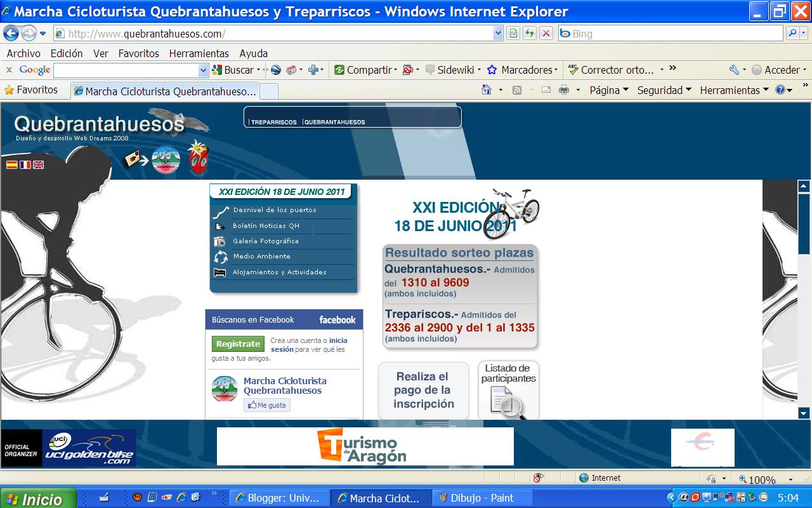Open the Favoritos star panel

tap(31, 90)
